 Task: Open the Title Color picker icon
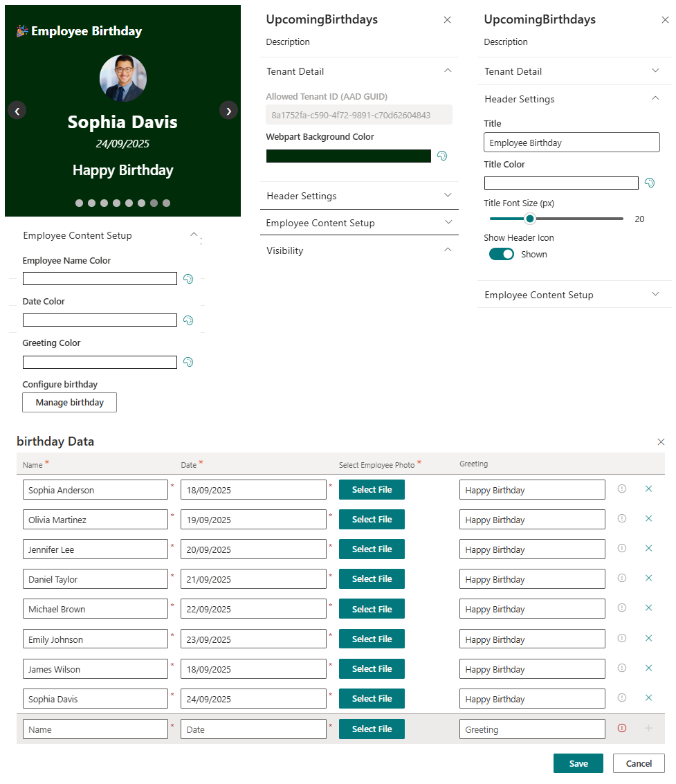[650, 183]
